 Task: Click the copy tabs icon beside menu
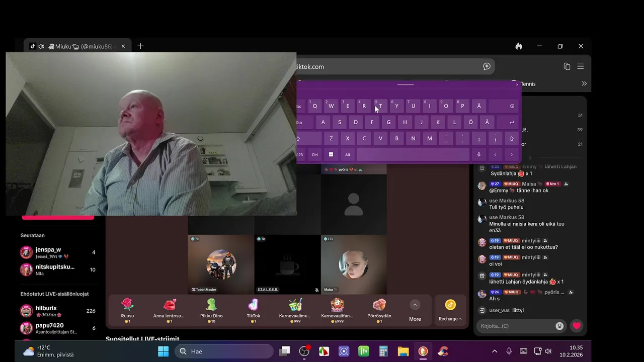(x=567, y=66)
